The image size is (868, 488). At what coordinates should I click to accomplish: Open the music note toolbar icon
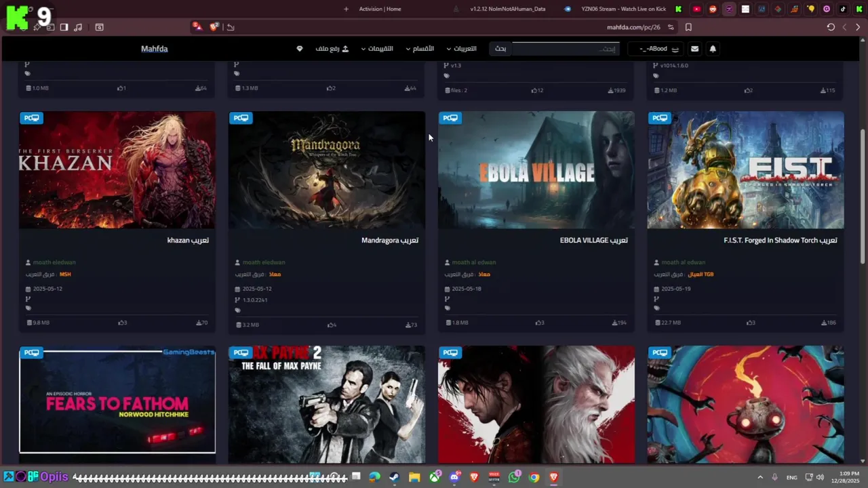tap(78, 27)
